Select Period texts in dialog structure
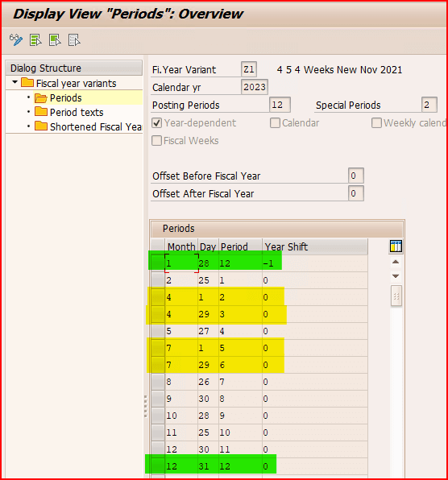This screenshot has height=480, width=448. coord(77,113)
